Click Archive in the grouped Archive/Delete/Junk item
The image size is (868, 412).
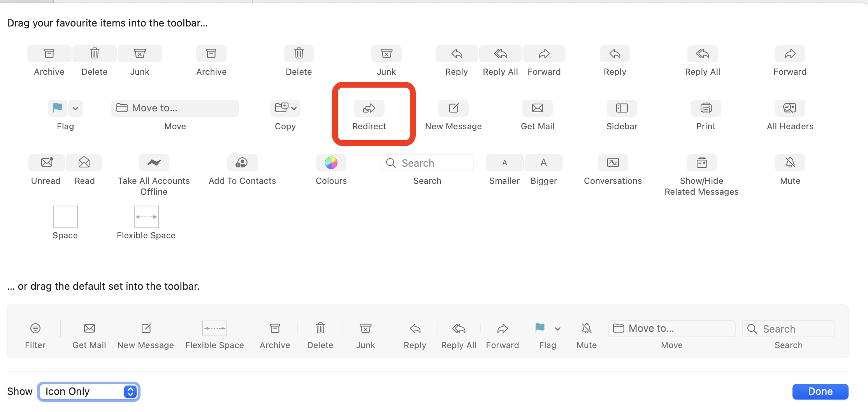coord(49,54)
